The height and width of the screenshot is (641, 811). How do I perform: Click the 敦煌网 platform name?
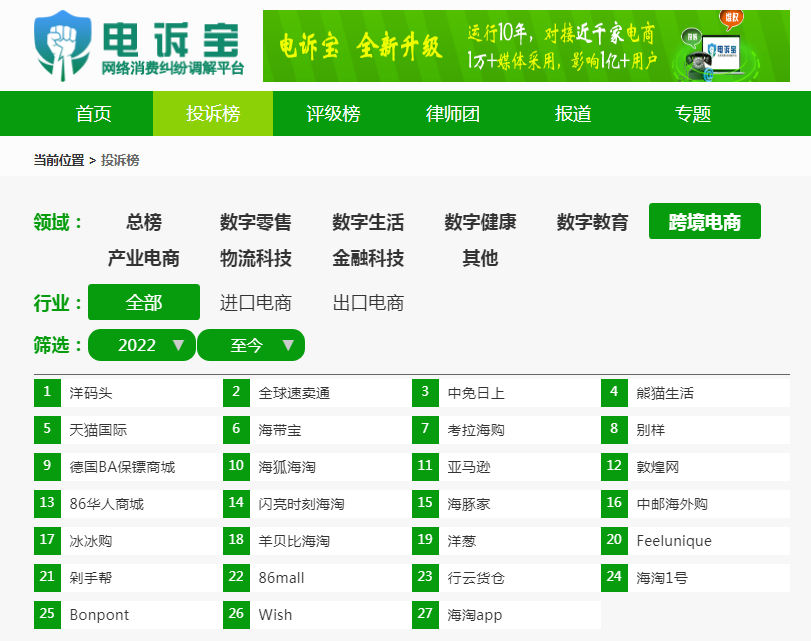tap(658, 467)
